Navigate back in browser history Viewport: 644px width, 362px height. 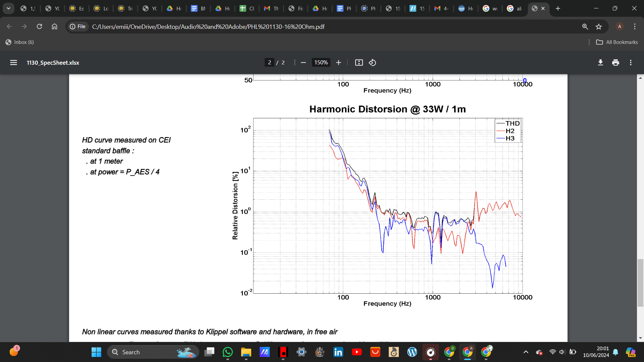[x=9, y=26]
